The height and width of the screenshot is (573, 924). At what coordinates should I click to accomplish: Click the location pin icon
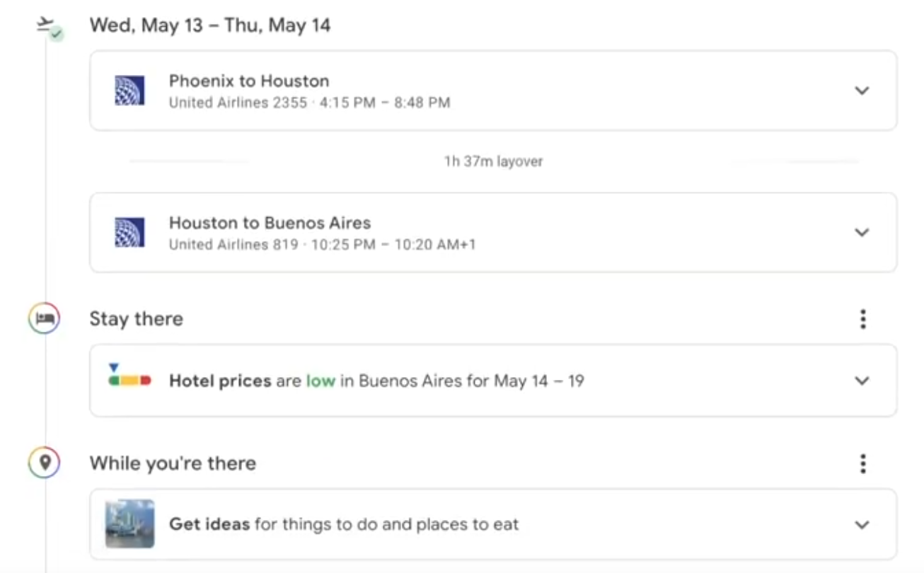coord(45,463)
